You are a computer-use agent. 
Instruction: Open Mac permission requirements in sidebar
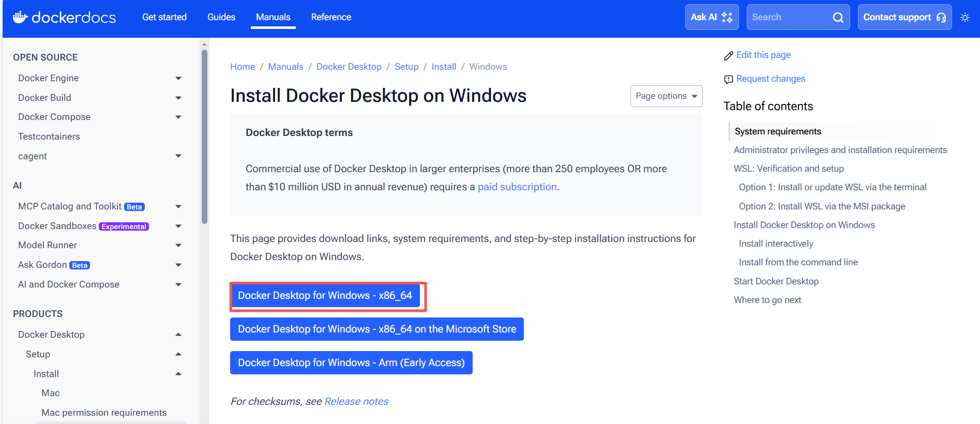(104, 413)
